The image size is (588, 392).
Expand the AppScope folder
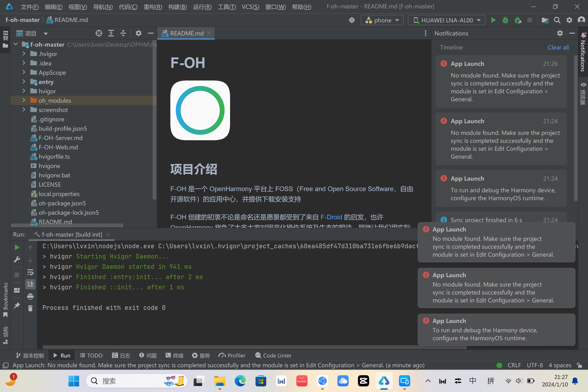(x=24, y=72)
